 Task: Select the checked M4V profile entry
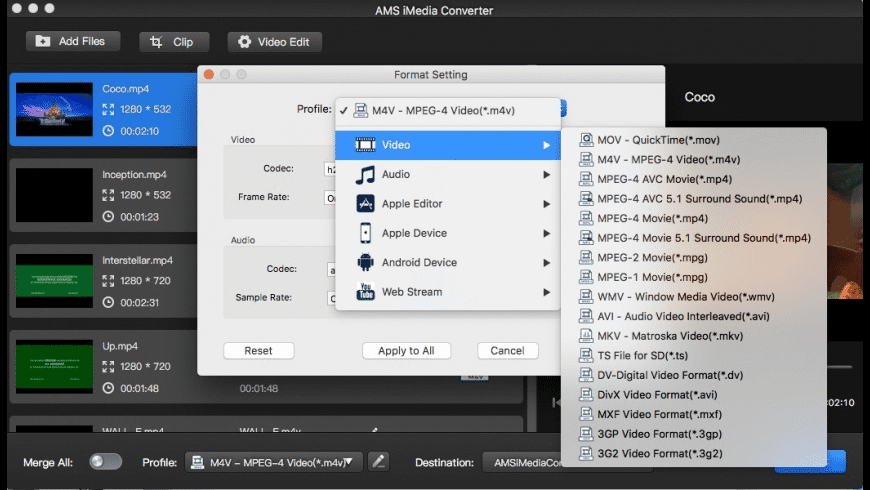point(448,110)
